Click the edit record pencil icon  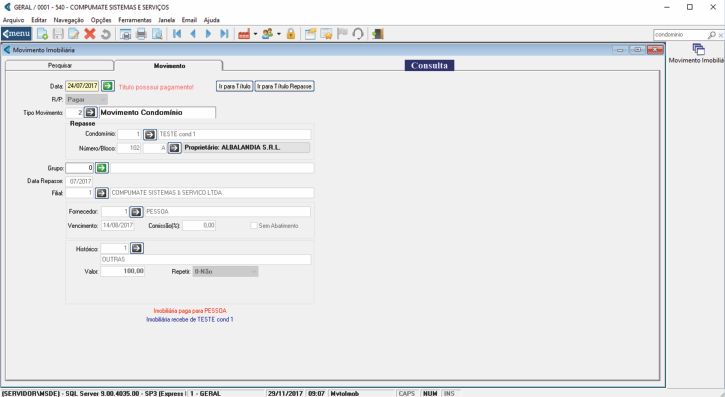74,34
